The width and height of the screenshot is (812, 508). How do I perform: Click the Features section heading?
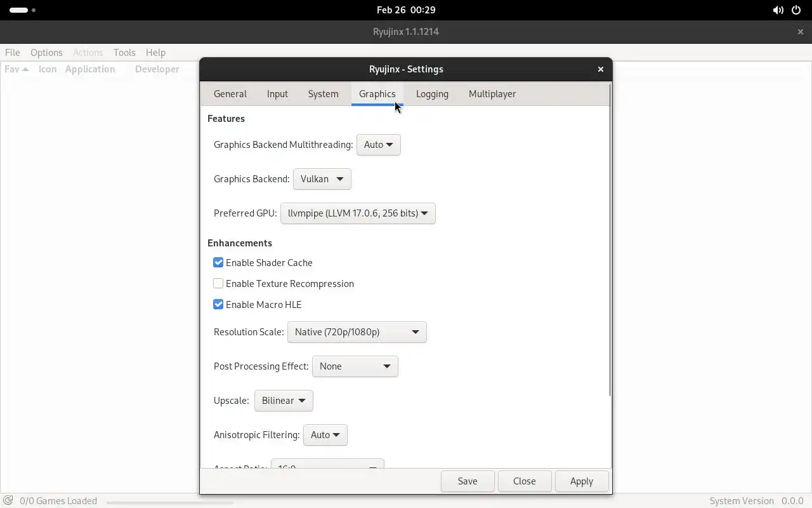pyautogui.click(x=226, y=119)
